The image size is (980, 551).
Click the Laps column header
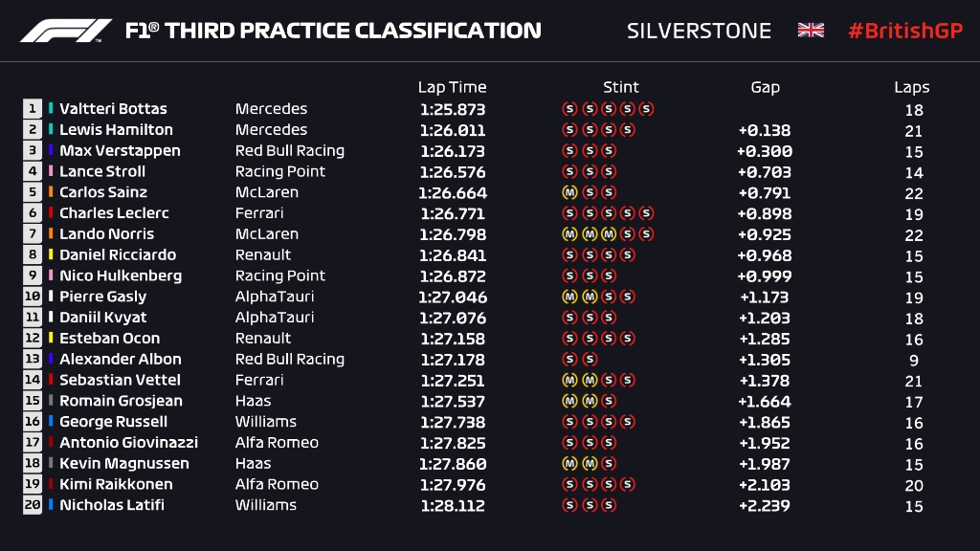coord(911,87)
